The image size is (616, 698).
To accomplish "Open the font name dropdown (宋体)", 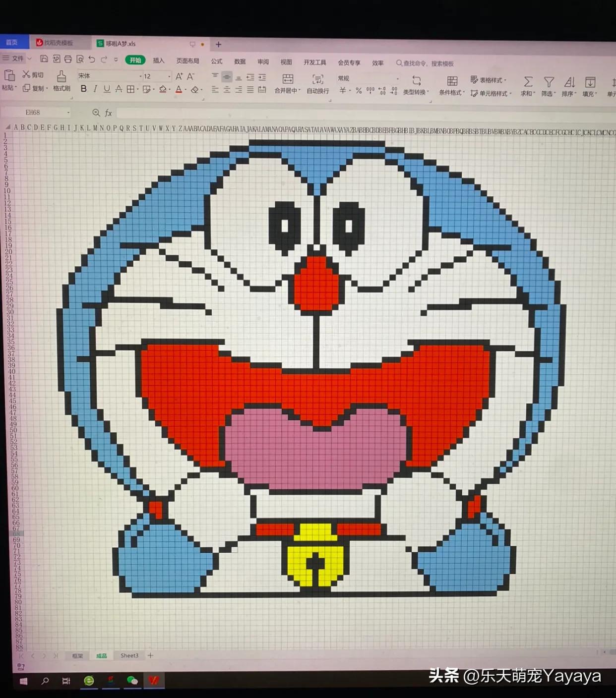I will (x=140, y=76).
